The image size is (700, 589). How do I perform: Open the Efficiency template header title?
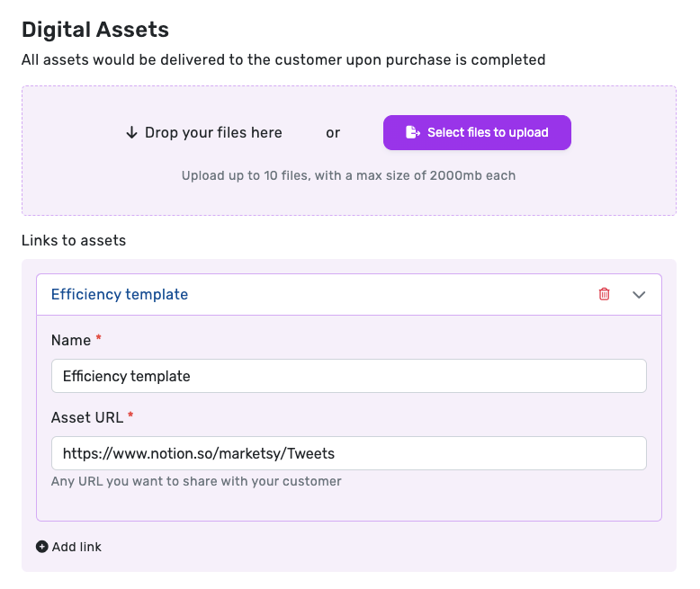coord(120,295)
